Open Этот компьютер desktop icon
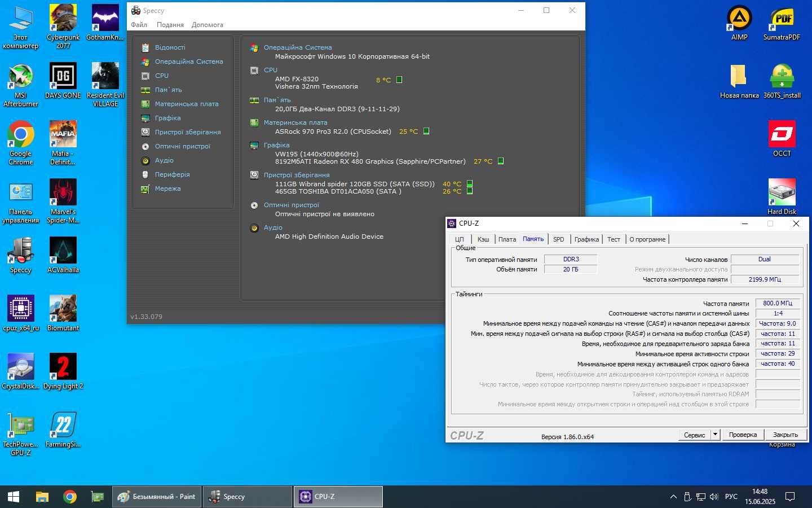Screen dimensions: 812x508 tap(20, 27)
